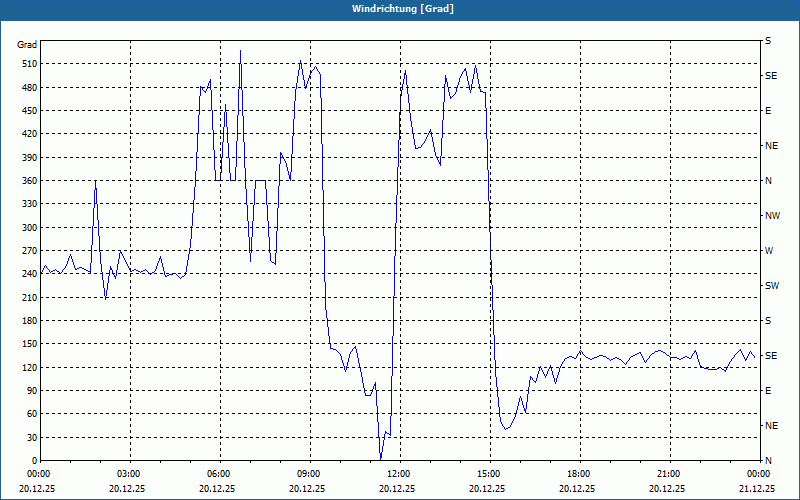The height and width of the screenshot is (500, 800).
Task: Select the '270' y-axis value
Action: click(30, 251)
